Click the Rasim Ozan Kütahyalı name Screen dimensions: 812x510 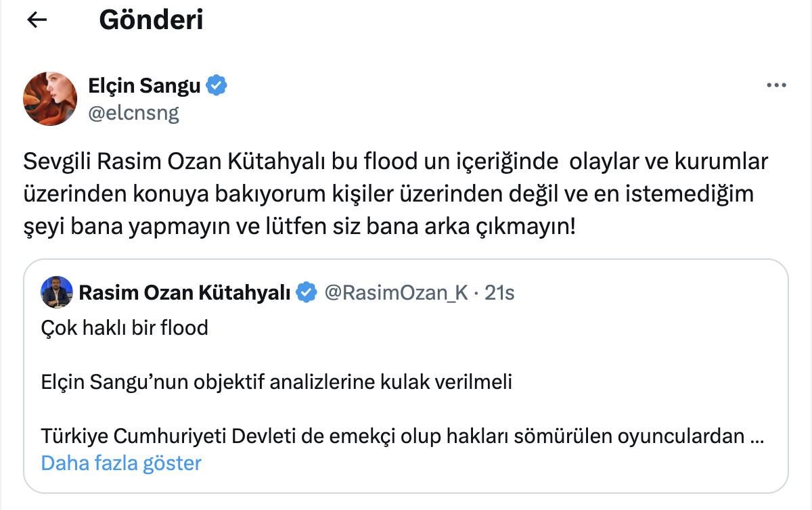[x=185, y=292]
